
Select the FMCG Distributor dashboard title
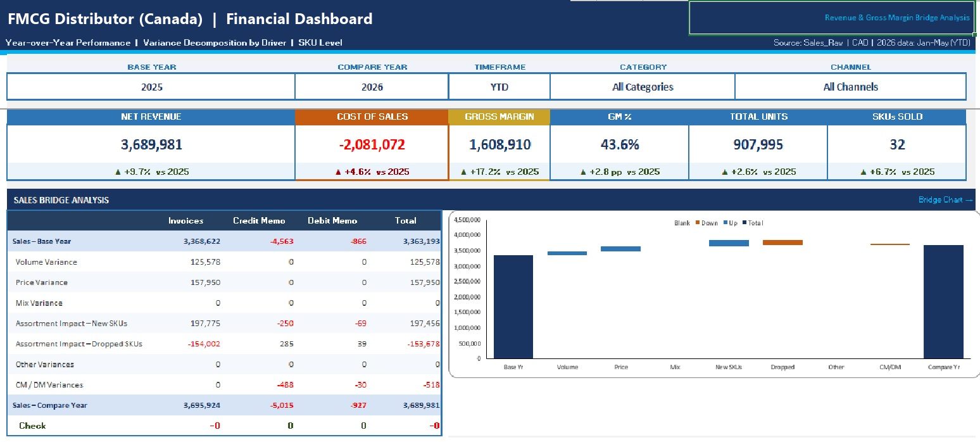tap(190, 19)
